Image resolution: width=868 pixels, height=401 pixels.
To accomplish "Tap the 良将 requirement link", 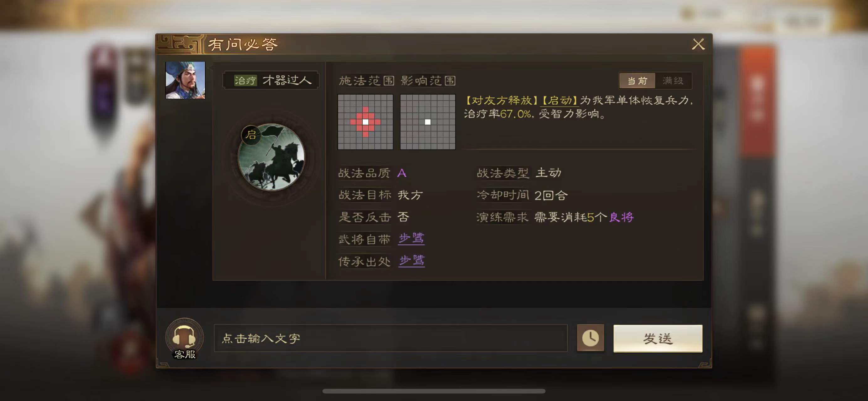I will (x=621, y=217).
